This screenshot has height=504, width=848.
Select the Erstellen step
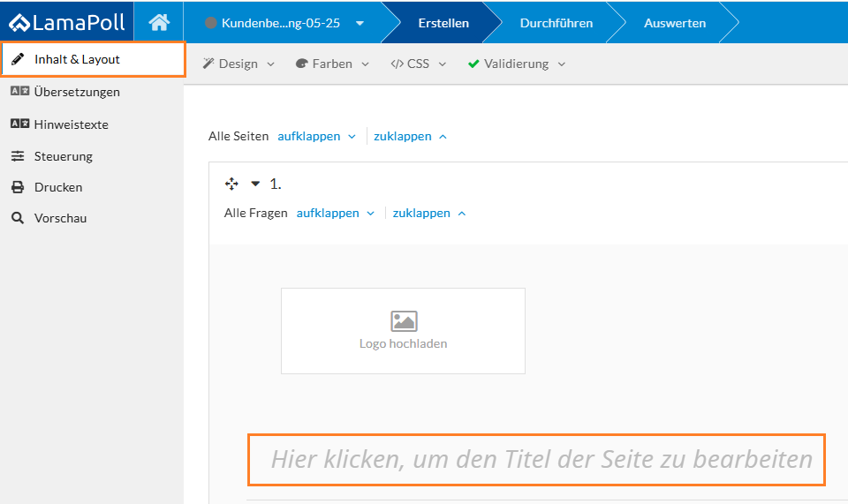coord(443,23)
